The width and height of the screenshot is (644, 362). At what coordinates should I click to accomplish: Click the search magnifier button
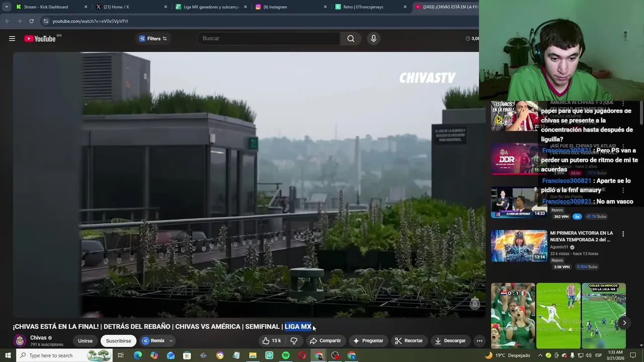351,39
